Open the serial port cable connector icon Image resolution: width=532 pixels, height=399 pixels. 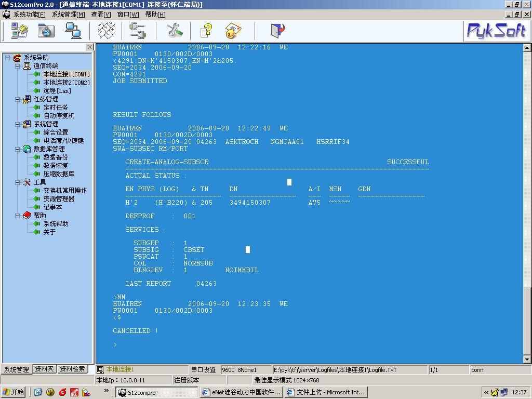[x=138, y=31]
